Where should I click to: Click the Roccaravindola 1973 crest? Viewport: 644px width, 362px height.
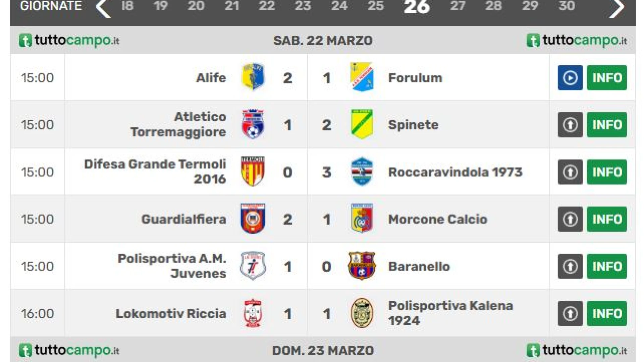[362, 171]
